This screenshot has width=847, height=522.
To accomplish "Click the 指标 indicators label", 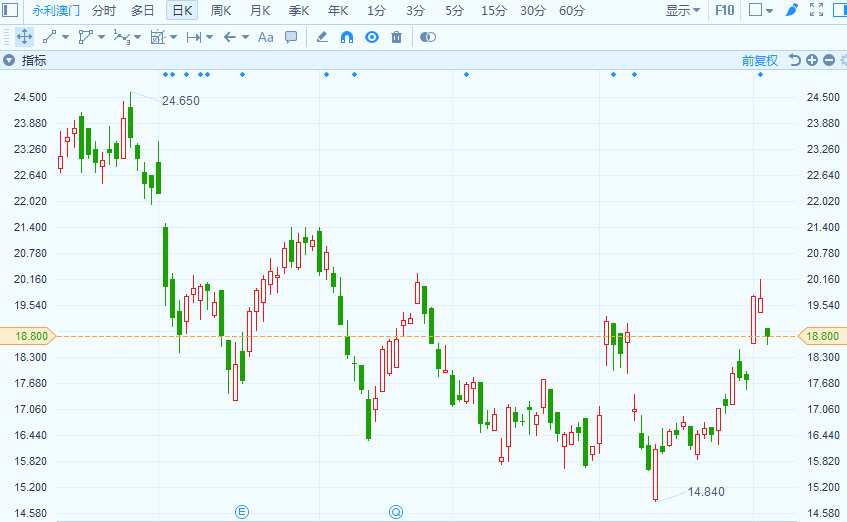I will tap(34, 61).
